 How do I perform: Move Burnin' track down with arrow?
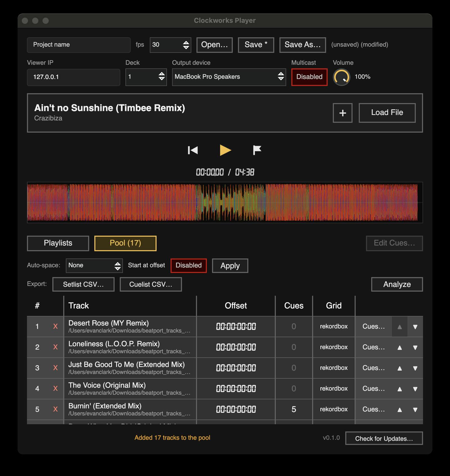tap(415, 410)
